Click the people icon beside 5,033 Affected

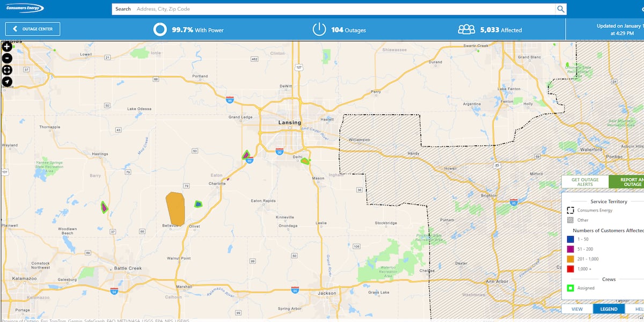click(466, 30)
